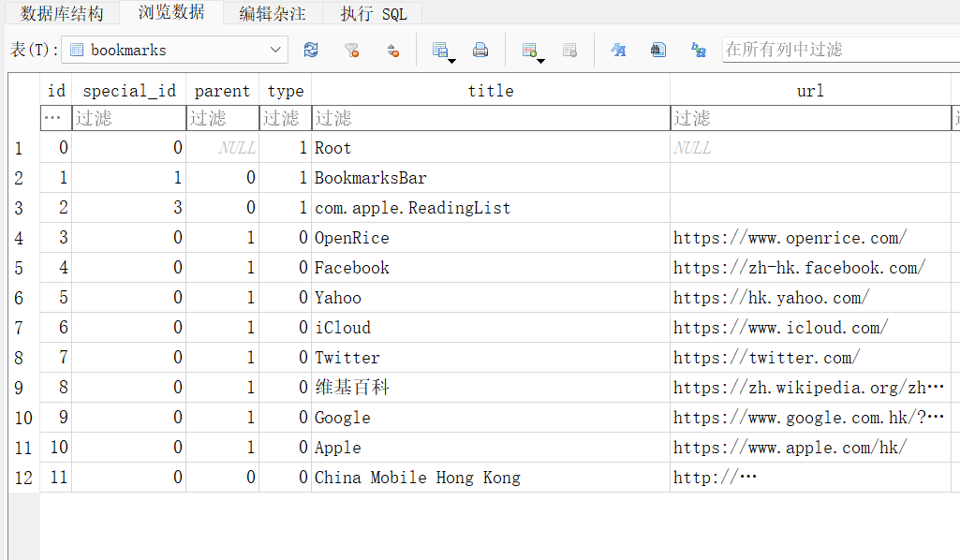Select the OpenRice title cell
Viewport: 960px width, 560px height.
pos(491,238)
